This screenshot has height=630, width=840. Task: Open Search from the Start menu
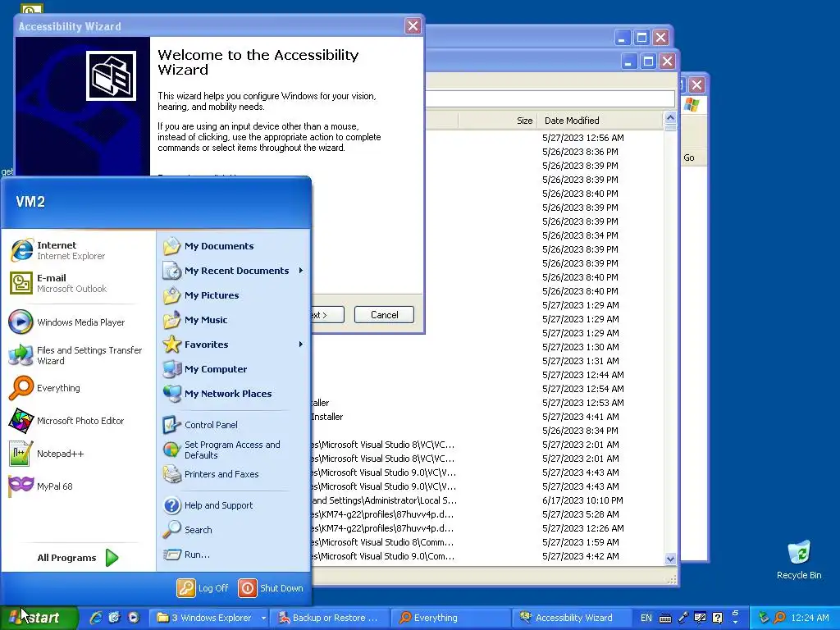233,530
